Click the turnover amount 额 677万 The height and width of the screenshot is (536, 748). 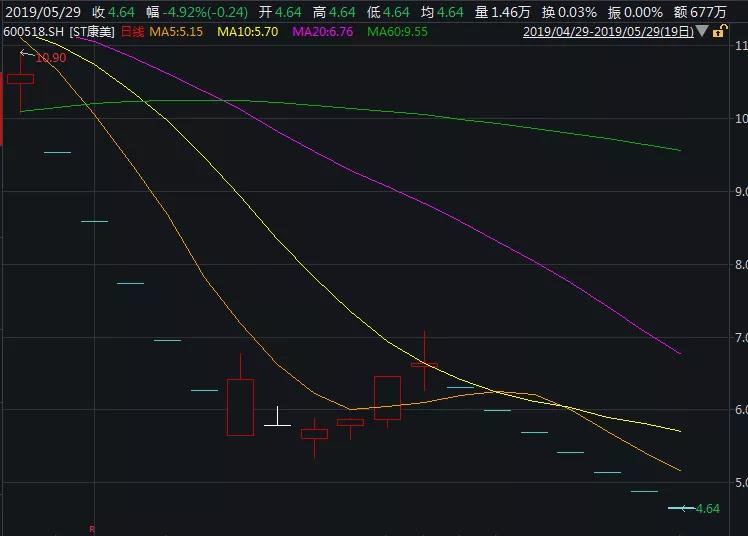pos(700,12)
